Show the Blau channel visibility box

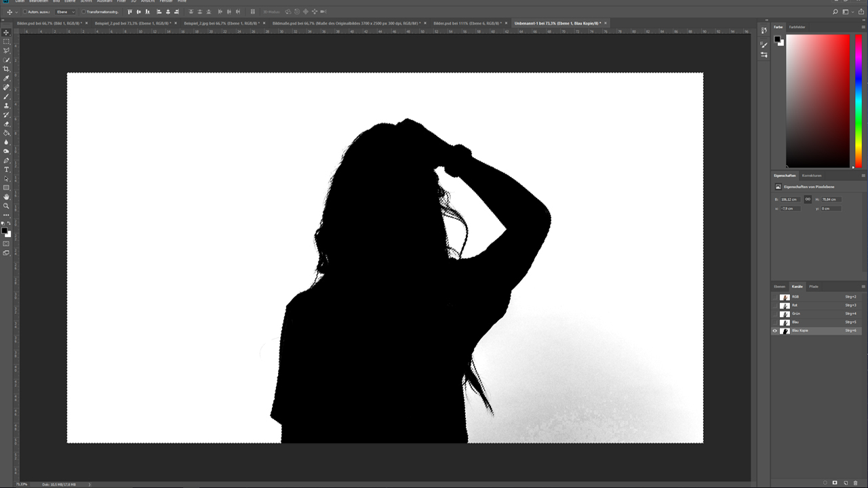pos(775,322)
